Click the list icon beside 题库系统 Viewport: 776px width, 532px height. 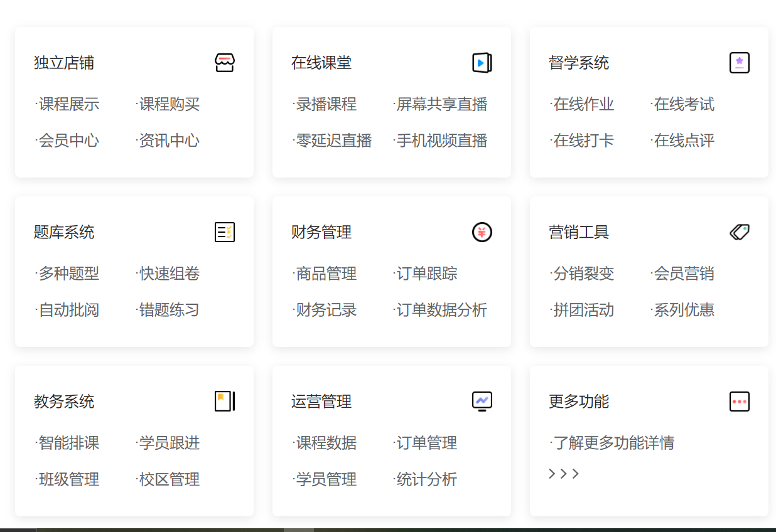(x=225, y=232)
